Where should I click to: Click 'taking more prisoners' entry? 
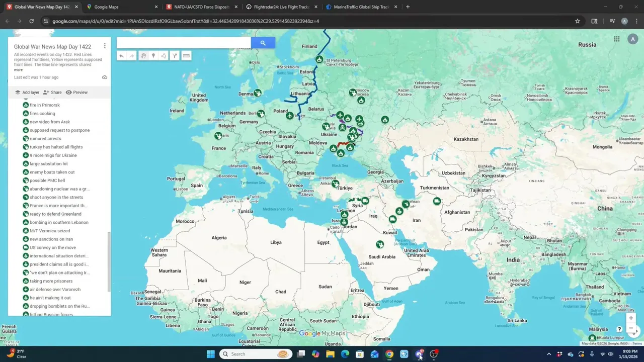click(x=51, y=281)
